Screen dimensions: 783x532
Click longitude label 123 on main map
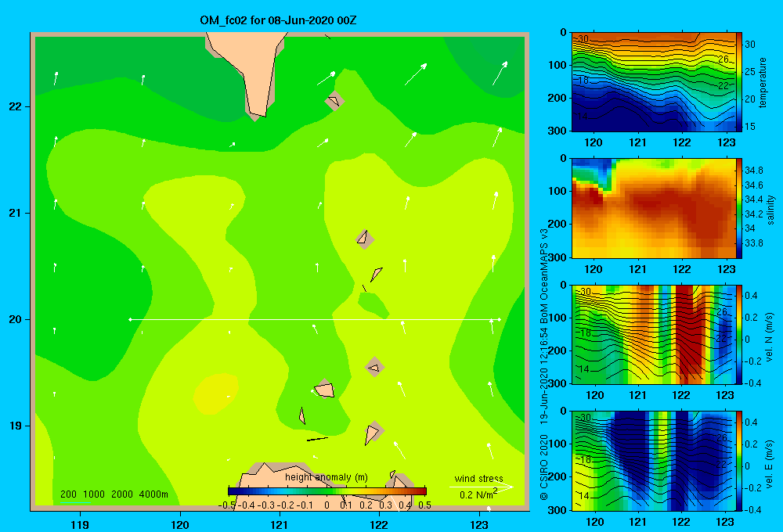[479, 525]
